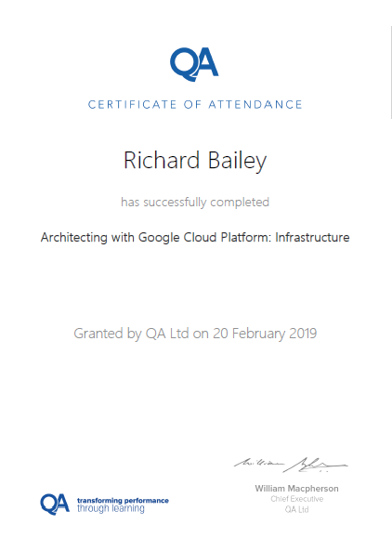The image size is (392, 551).
Task: Click the large QA logo at top
Action: [194, 65]
